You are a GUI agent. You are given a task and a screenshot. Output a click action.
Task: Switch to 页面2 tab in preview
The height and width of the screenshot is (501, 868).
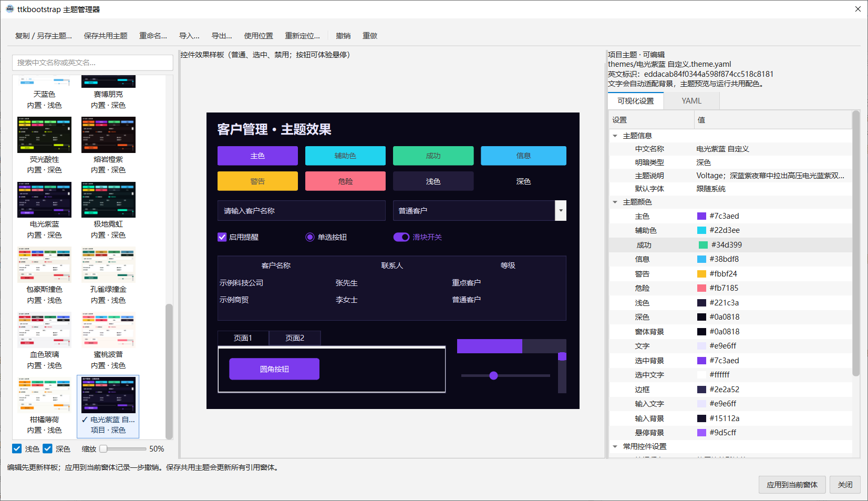point(295,338)
